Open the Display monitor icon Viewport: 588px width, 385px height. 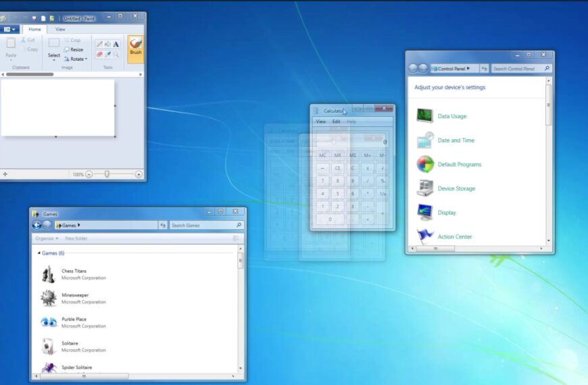tap(425, 212)
